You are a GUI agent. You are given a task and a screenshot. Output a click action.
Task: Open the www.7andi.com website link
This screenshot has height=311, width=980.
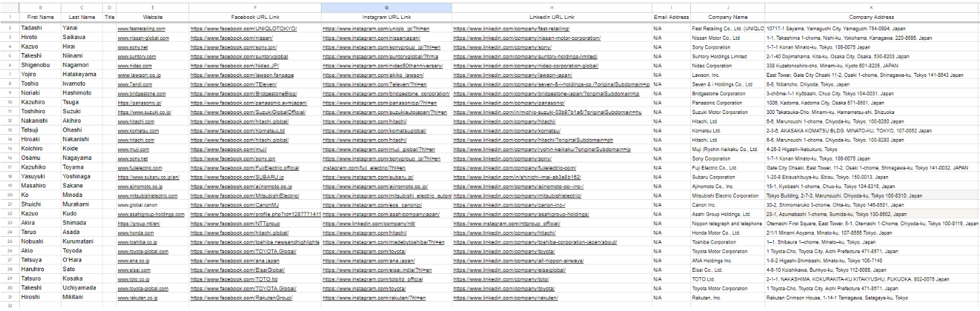point(134,84)
